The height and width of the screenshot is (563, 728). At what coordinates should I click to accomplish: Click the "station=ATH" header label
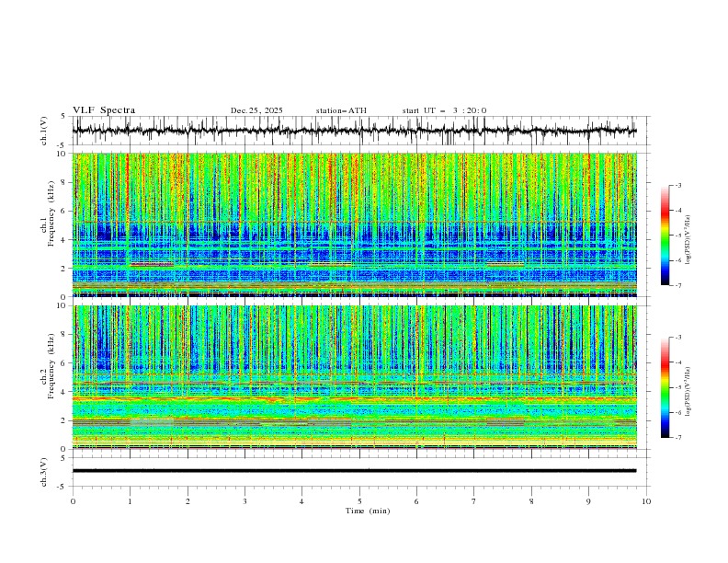[x=341, y=110]
